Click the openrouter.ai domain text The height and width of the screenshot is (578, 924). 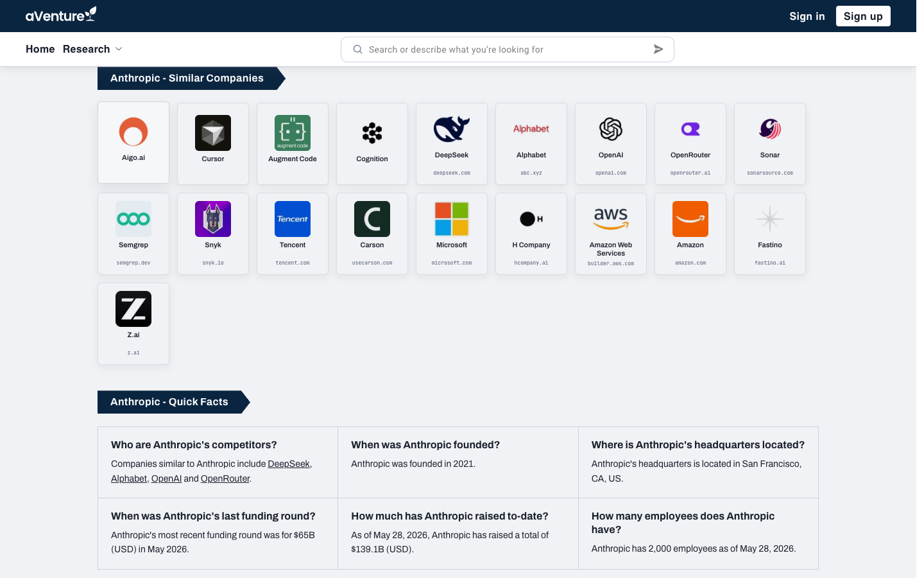[690, 173]
